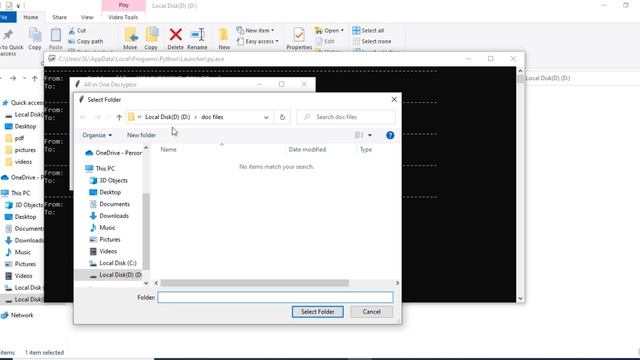Open Pictures in dialog navigation tree
This screenshot has width=640, height=360.
(x=105, y=239)
